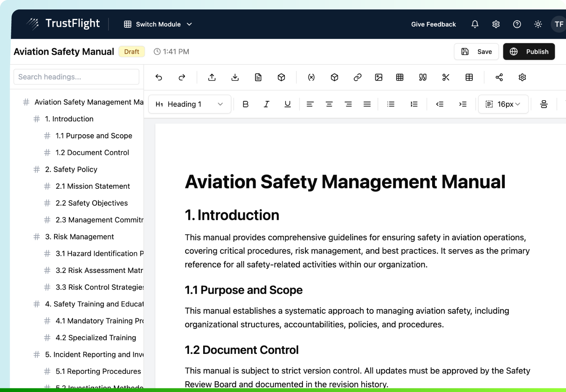Jump to 2.1 Mission Statement heading
Image resolution: width=566 pixels, height=392 pixels.
tap(93, 186)
